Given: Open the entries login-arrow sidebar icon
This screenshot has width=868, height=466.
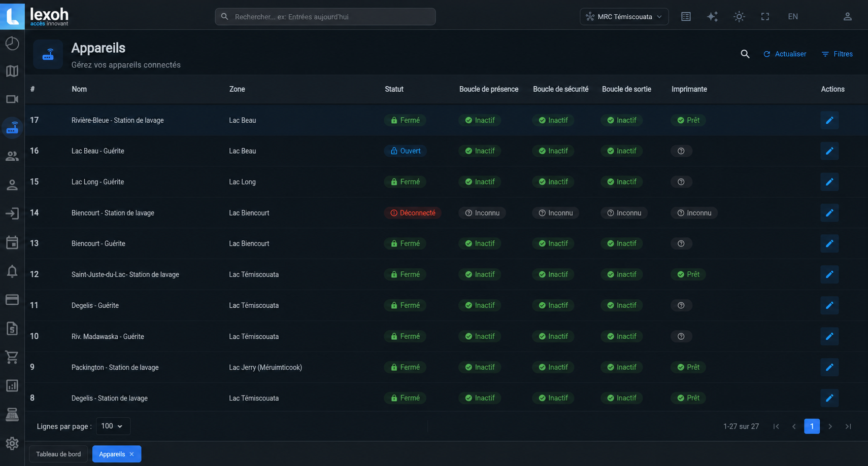Looking at the screenshot, I should click(x=12, y=213).
